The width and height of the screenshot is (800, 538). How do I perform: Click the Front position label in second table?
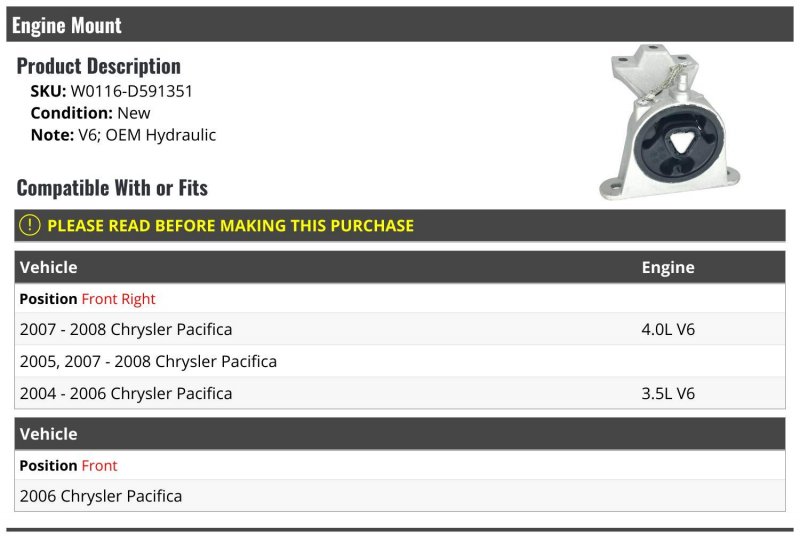coord(99,466)
